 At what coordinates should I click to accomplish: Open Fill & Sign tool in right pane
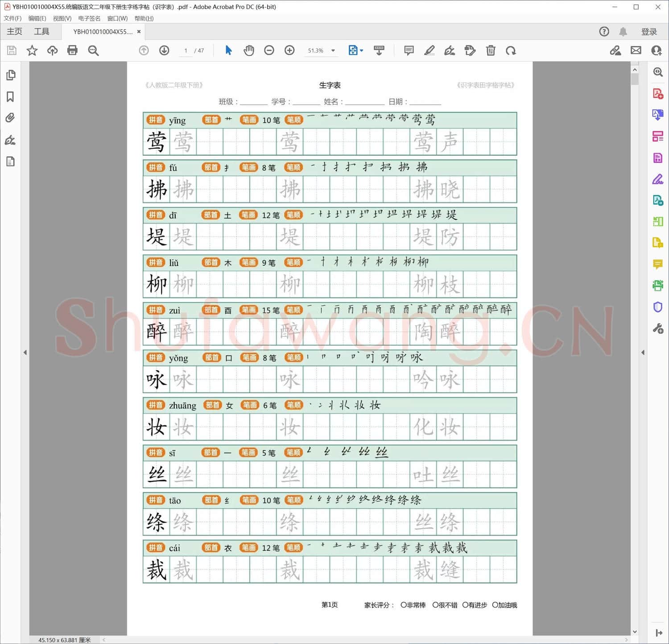tap(658, 179)
